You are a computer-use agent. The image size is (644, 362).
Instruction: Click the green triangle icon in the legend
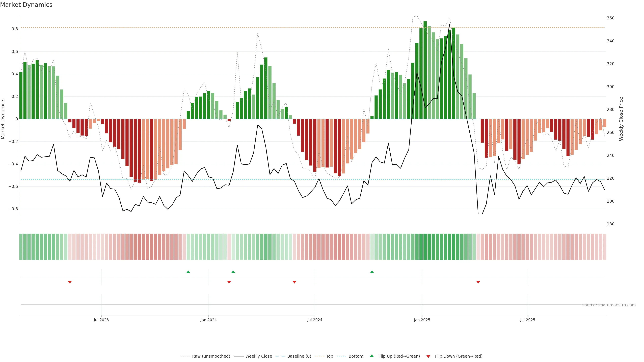pyautogui.click(x=372, y=356)
